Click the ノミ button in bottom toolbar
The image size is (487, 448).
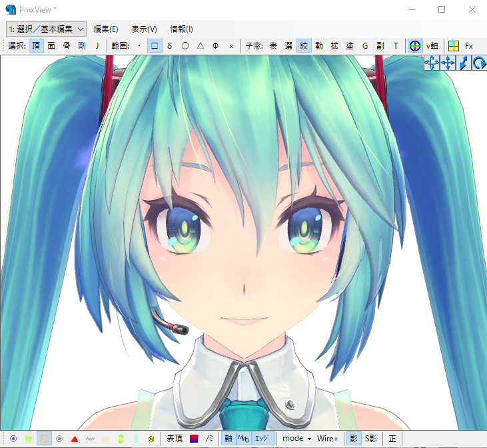pos(209,439)
